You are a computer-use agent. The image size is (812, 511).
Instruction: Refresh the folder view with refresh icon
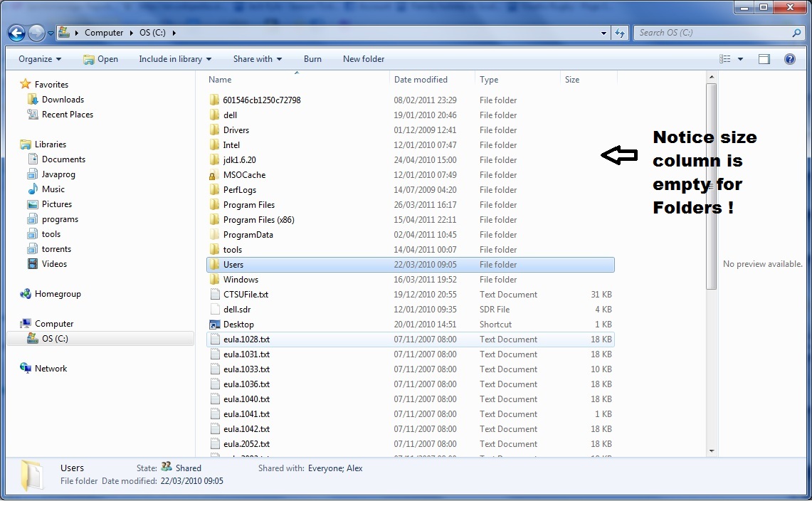tap(620, 33)
